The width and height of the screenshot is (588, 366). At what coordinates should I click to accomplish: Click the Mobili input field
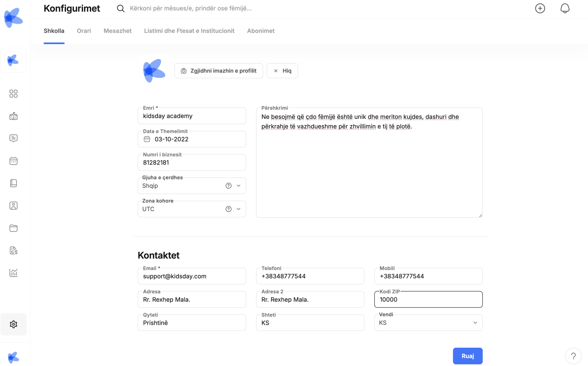428,276
